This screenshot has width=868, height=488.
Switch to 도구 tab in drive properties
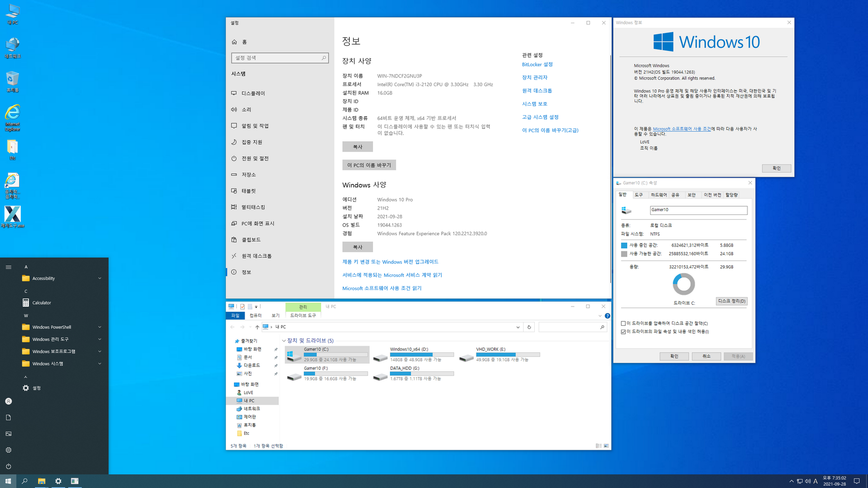point(639,195)
